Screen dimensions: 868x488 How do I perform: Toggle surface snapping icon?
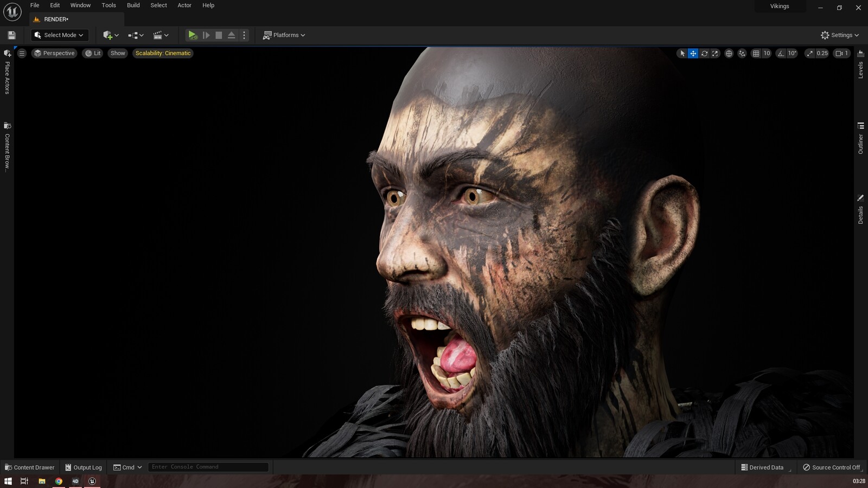tap(742, 53)
